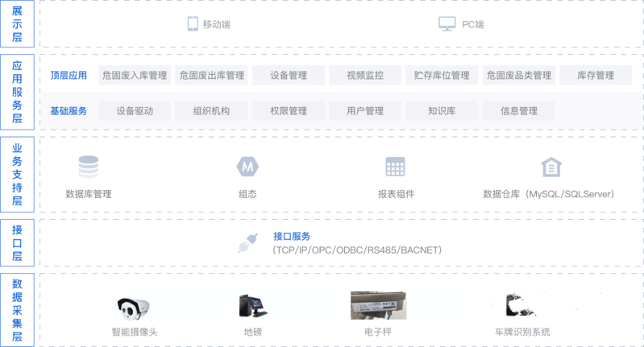
Task: Click the 贮存库位管理 button
Action: point(442,76)
